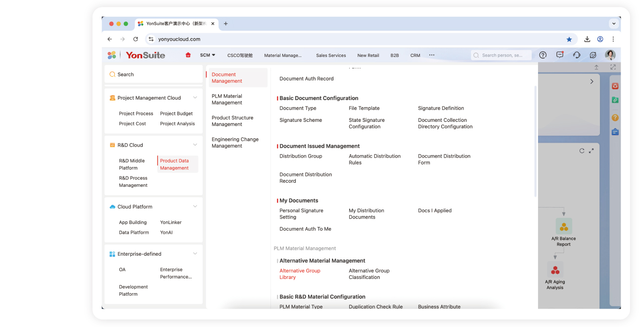Open the SCM dropdown in top navigation
This screenshot has width=644, height=327.
[x=208, y=55]
